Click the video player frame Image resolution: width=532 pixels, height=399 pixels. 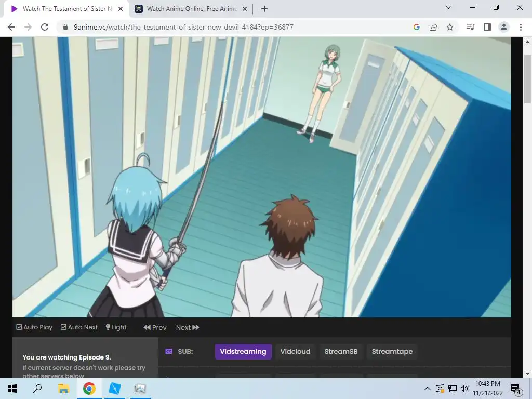(x=262, y=177)
